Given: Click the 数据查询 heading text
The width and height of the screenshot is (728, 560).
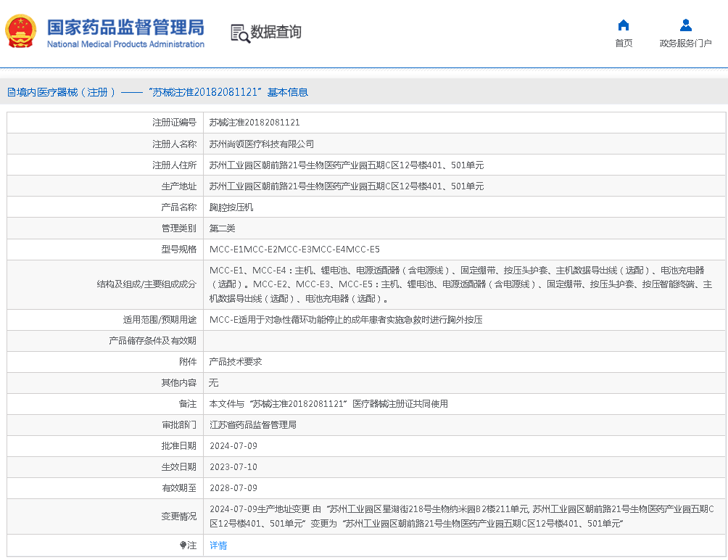Looking at the screenshot, I should point(276,33).
